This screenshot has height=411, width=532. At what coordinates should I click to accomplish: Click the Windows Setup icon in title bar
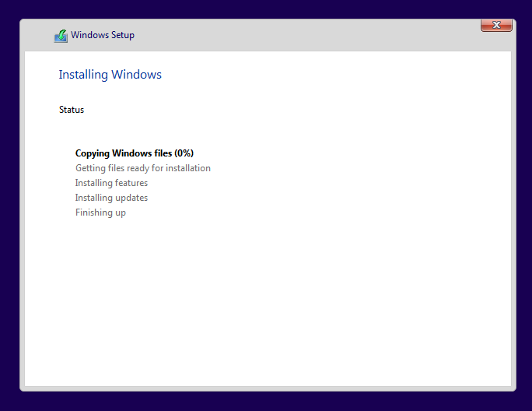tap(61, 36)
